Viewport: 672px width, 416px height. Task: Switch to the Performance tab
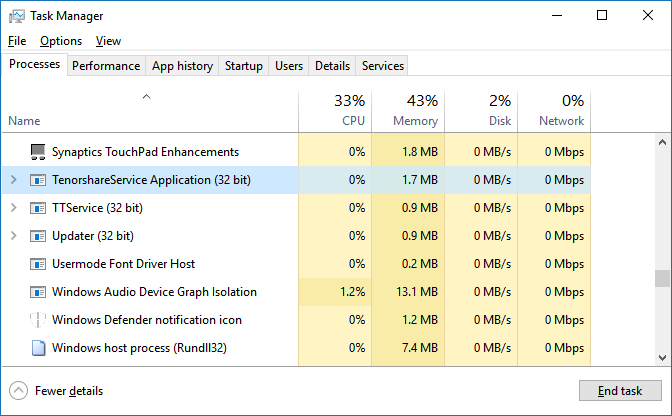pyautogui.click(x=106, y=66)
